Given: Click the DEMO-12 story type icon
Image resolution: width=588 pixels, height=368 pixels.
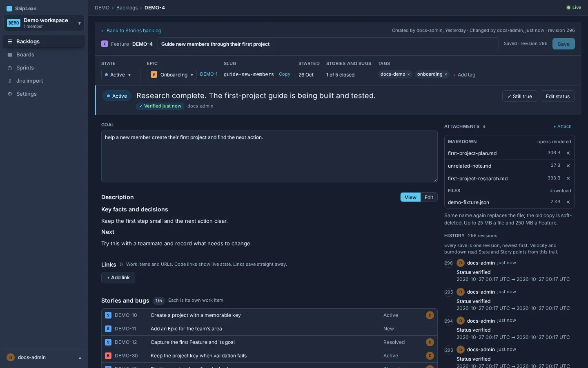Looking at the screenshot, I should tap(108, 342).
